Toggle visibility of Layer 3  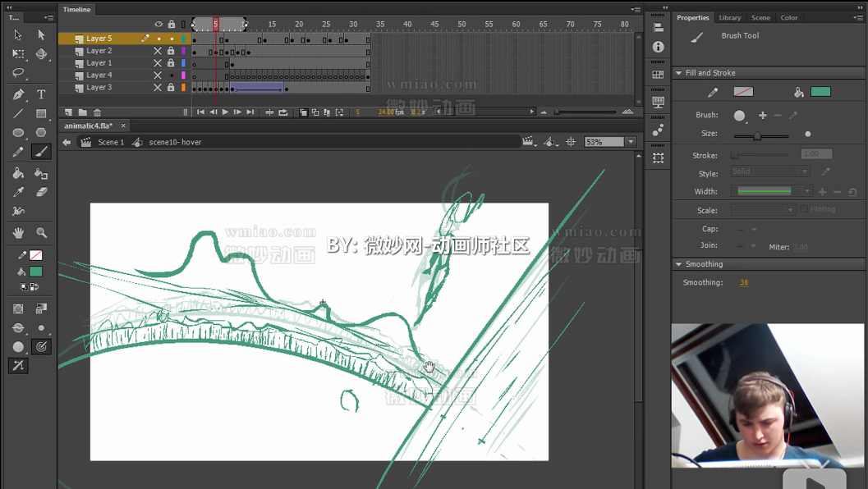(158, 88)
